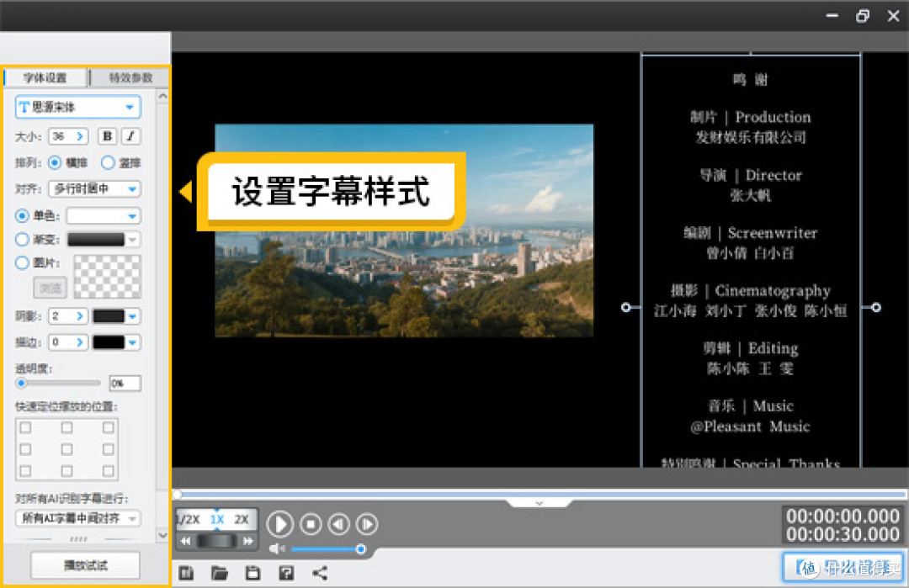
Task: Check the bottom-left position box
Action: click(25, 471)
